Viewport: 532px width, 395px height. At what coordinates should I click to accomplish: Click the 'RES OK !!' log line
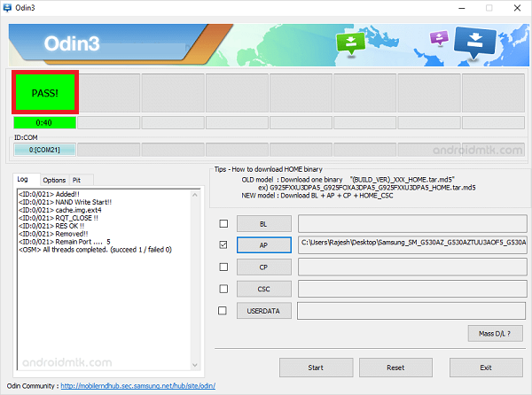51,226
